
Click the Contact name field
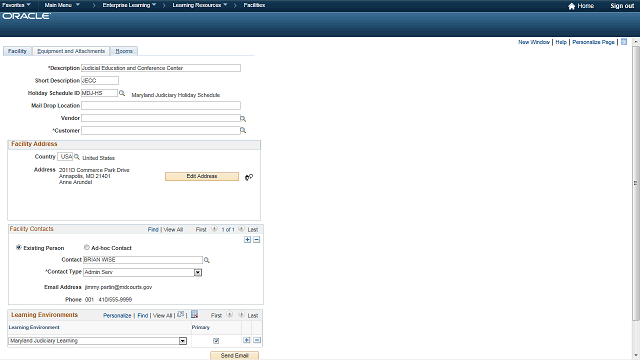(143, 260)
